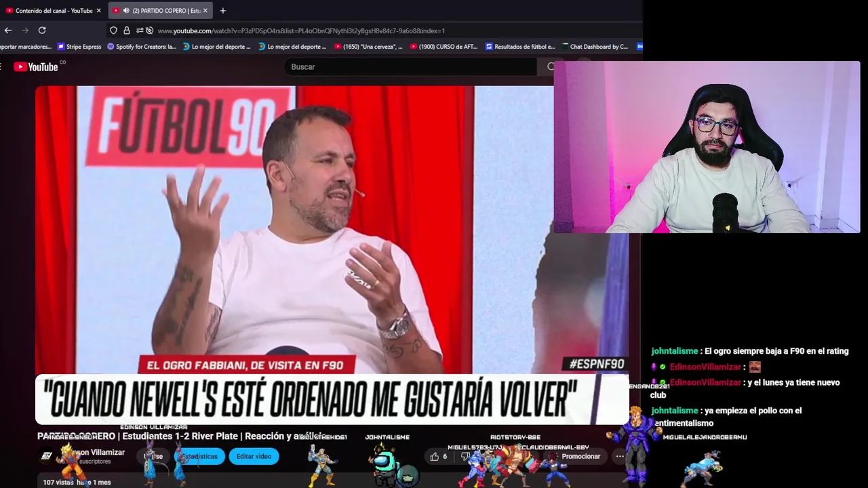Click the YouTube 'Buscar' search field

[x=410, y=66]
